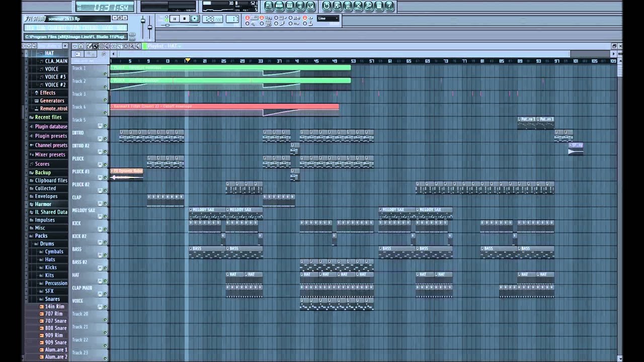Open the Line snap dropdown

tap(329, 18)
